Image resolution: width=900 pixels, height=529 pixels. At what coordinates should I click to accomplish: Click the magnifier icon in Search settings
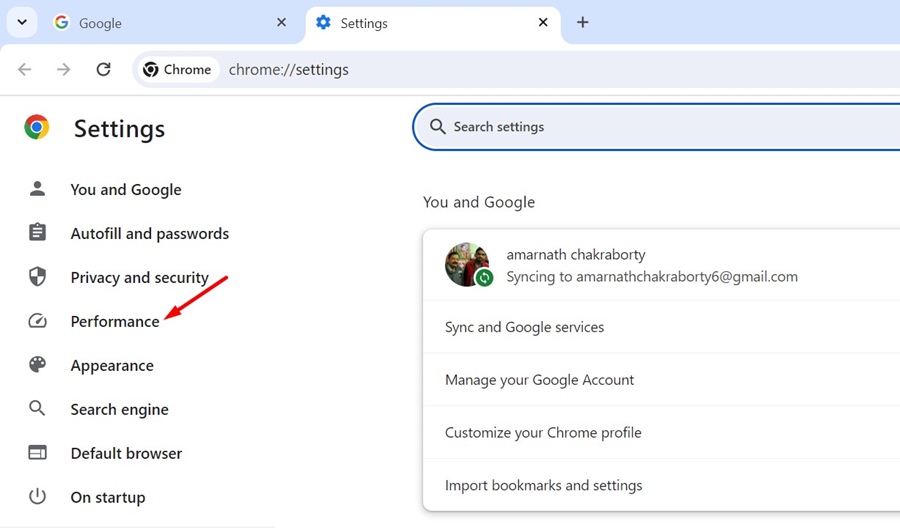click(x=438, y=127)
